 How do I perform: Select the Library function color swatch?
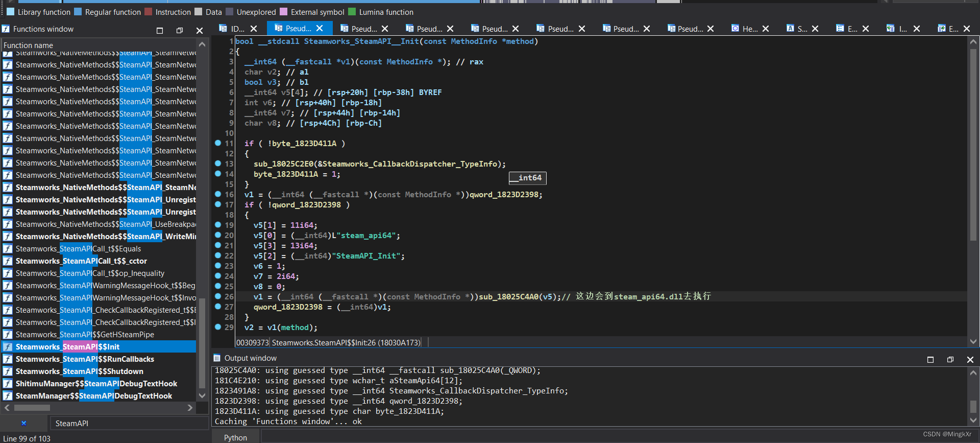(x=10, y=12)
